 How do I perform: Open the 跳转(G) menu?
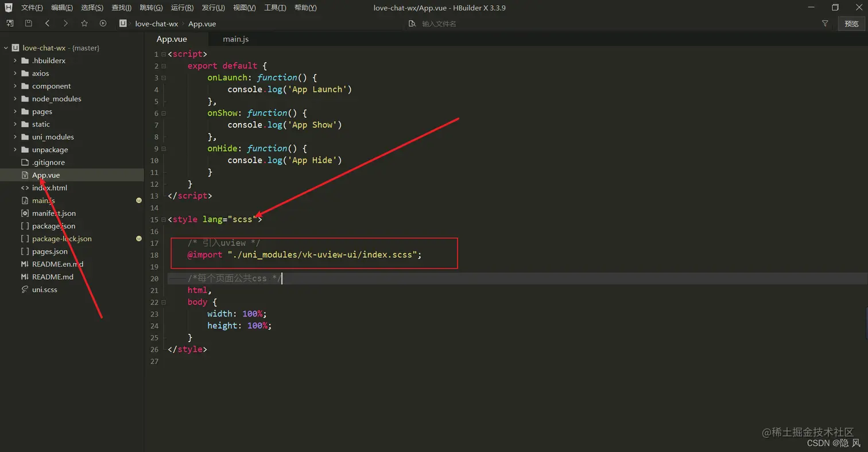[x=151, y=7]
